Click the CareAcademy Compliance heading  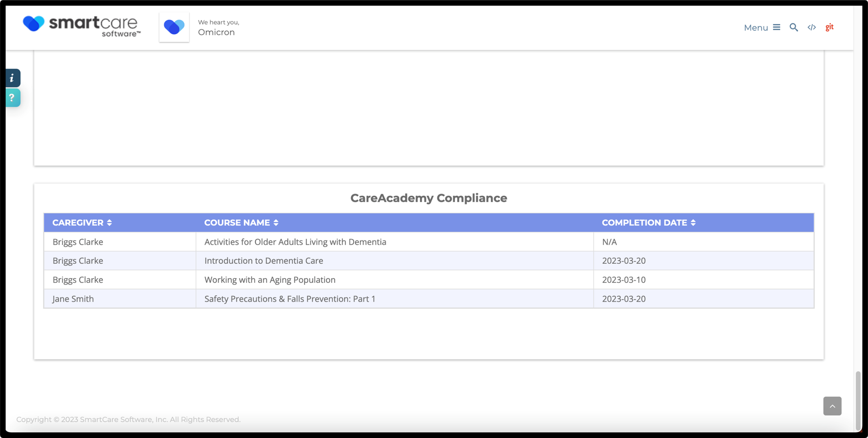[429, 198]
